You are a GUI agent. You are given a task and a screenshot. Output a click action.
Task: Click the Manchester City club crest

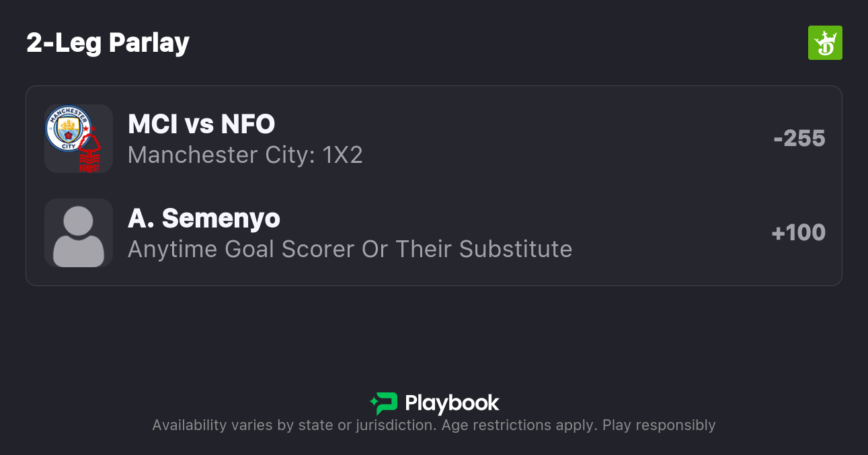[x=68, y=128]
